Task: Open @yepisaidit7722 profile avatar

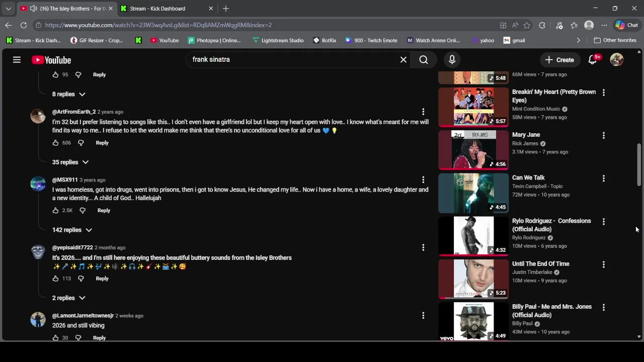Action: (x=38, y=252)
